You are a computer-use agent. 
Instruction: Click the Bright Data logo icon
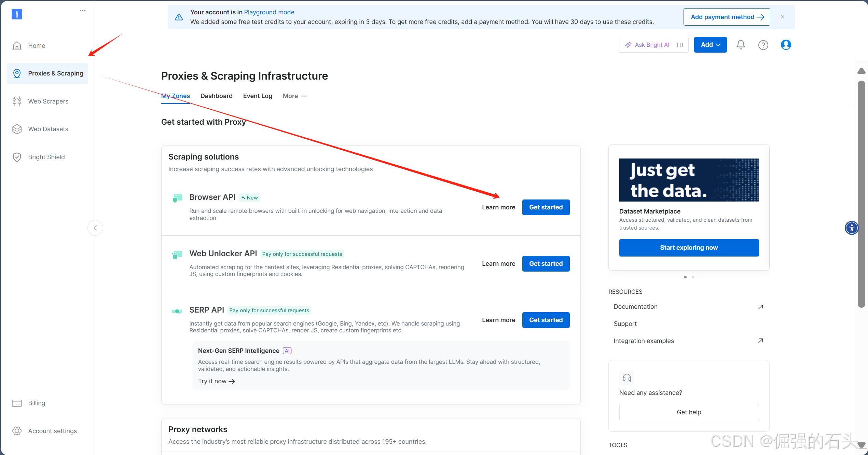point(17,14)
